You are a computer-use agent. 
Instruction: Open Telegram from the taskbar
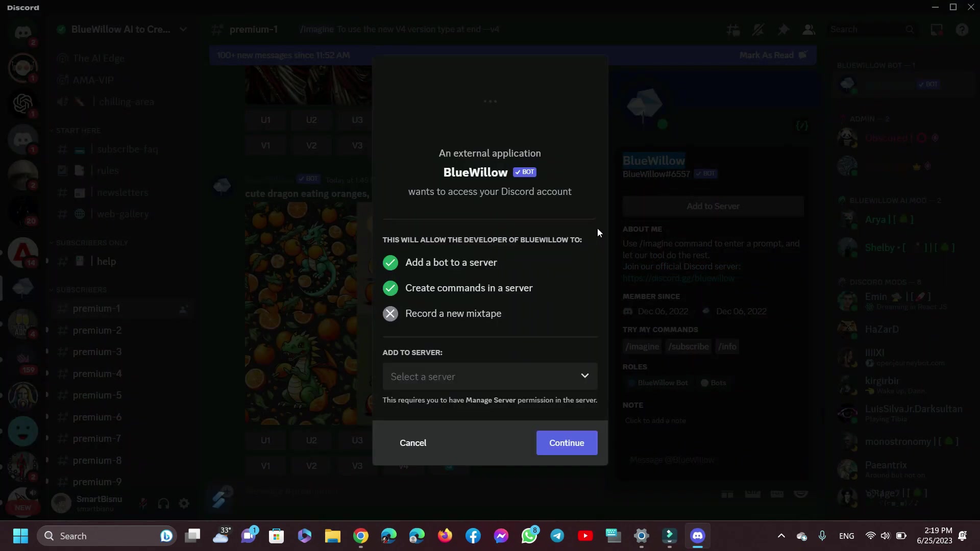[x=557, y=536]
